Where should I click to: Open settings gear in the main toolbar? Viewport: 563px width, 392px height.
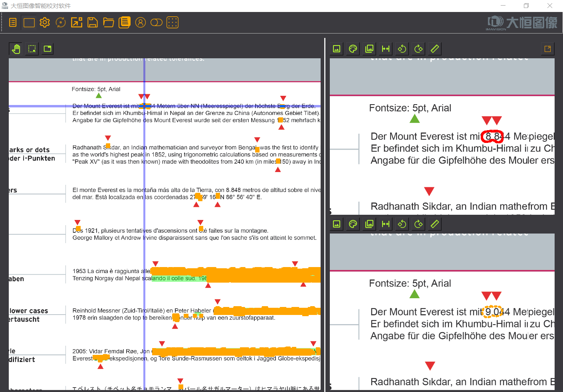tap(45, 23)
